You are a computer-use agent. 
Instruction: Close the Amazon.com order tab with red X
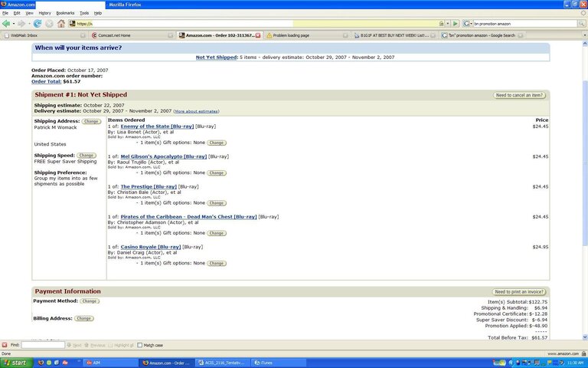258,35
